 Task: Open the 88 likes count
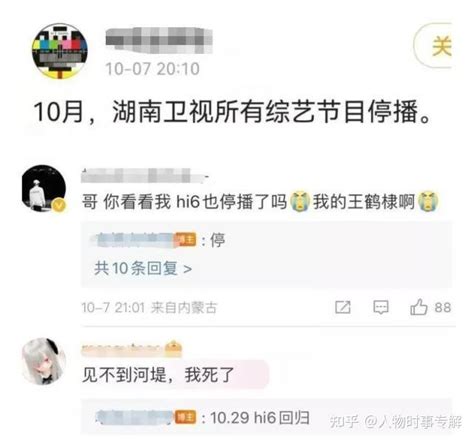(x=442, y=307)
